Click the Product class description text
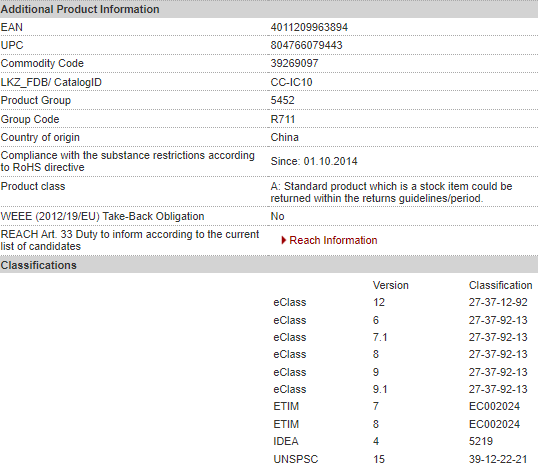The width and height of the screenshot is (539, 469). pos(391,192)
